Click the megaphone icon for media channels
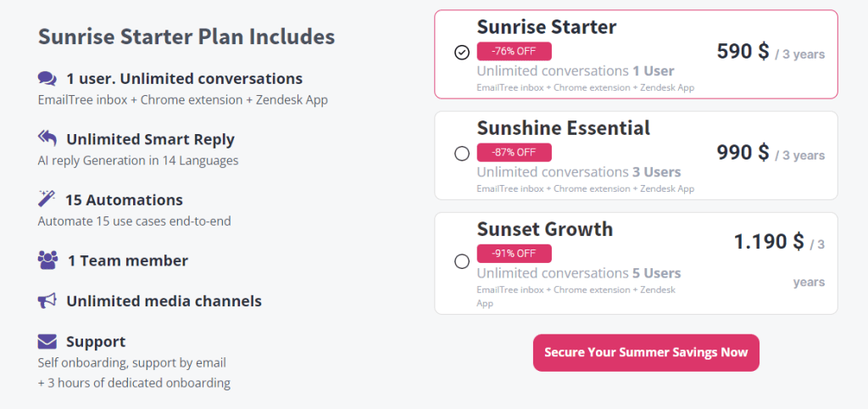This screenshot has height=409, width=868. point(47,301)
